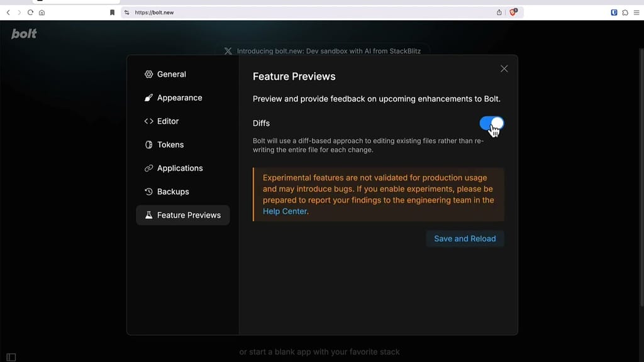Viewport: 644px width, 362px height.
Task: Toggle the sidebar panel icon
Action: click(11, 357)
